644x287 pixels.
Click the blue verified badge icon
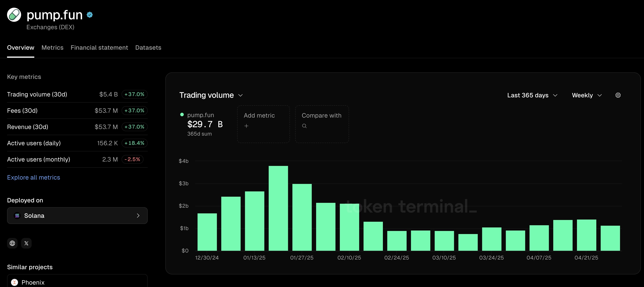tap(90, 15)
